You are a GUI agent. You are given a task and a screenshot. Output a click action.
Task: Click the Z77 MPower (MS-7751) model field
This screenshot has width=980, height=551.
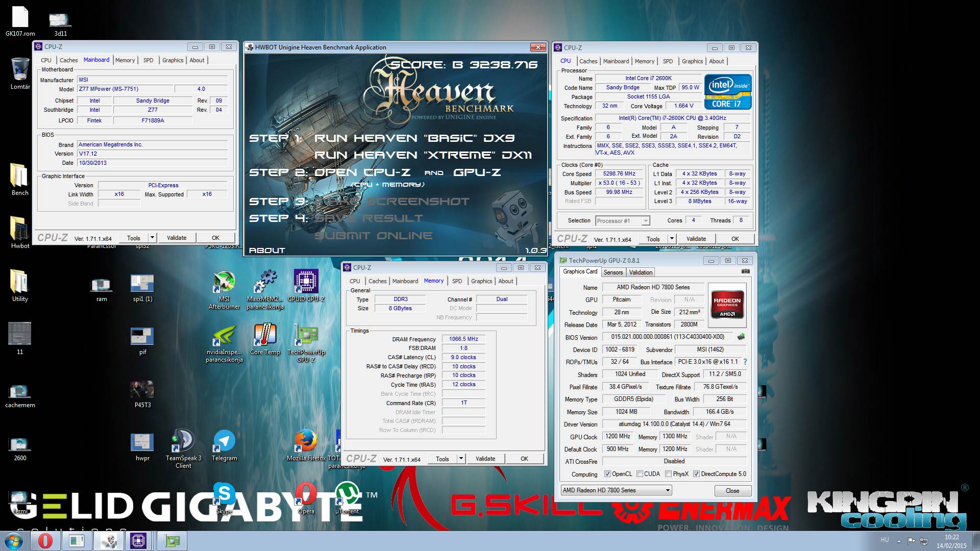(126, 89)
